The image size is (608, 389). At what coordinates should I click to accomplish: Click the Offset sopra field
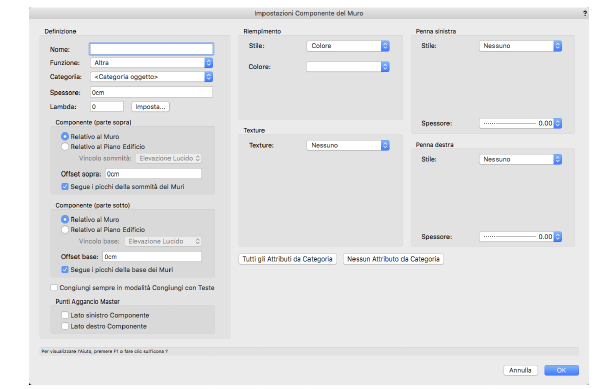[153, 174]
